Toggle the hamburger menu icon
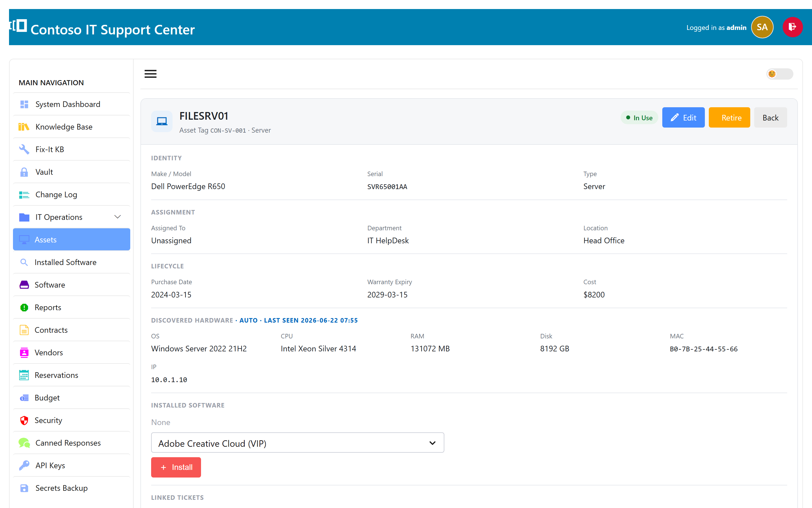812x508 pixels. tap(150, 74)
